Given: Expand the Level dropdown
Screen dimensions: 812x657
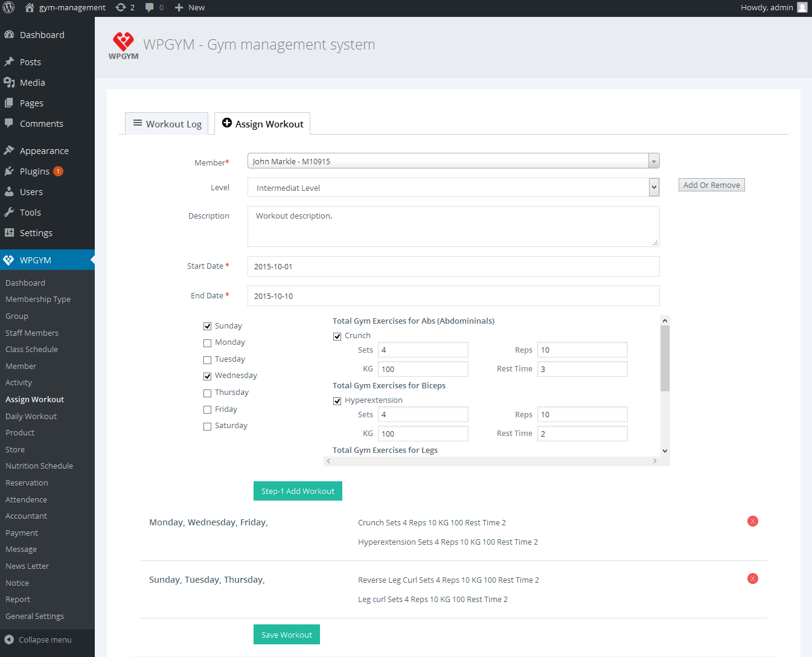Looking at the screenshot, I should coord(453,187).
